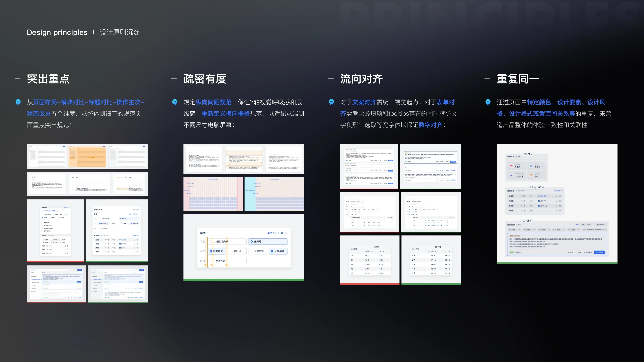Click + 单选题 button in 答题卡版式 panel

pyautogui.click(x=46, y=239)
